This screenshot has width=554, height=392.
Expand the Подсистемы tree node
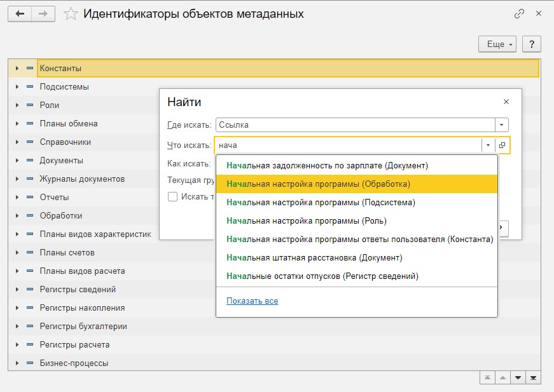tap(17, 86)
